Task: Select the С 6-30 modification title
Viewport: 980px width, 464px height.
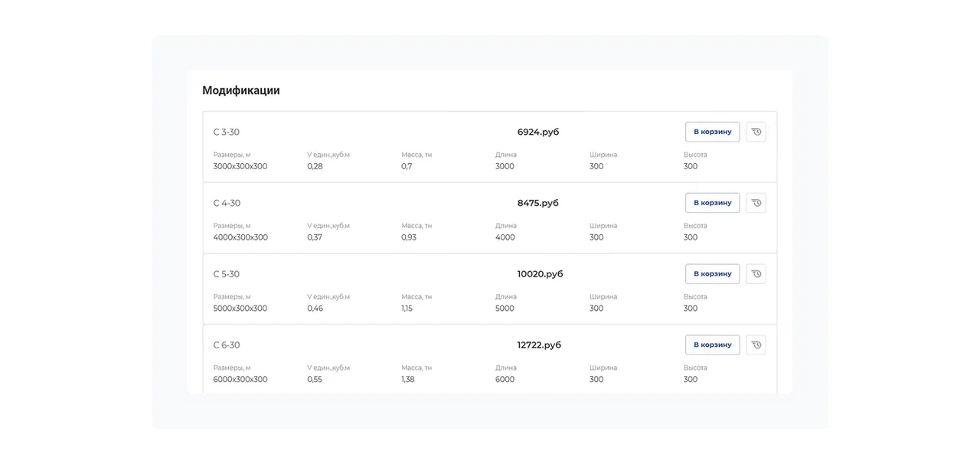Action: [x=227, y=345]
